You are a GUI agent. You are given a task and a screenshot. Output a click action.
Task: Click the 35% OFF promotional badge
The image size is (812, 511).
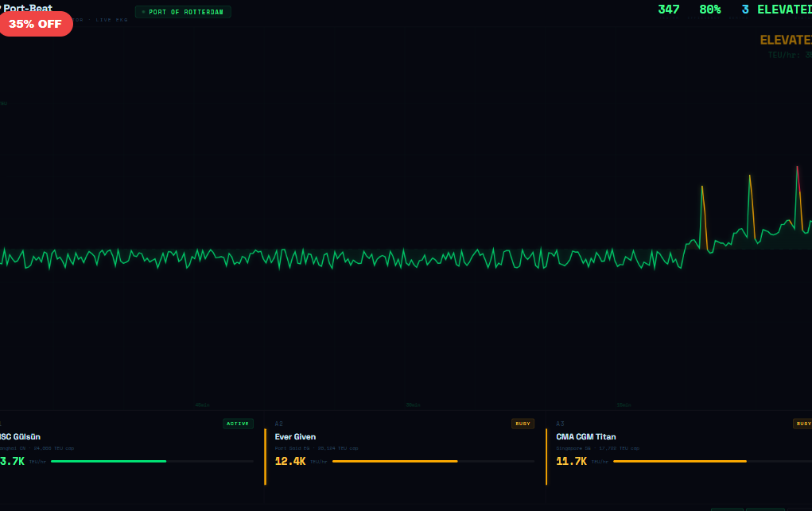point(36,24)
